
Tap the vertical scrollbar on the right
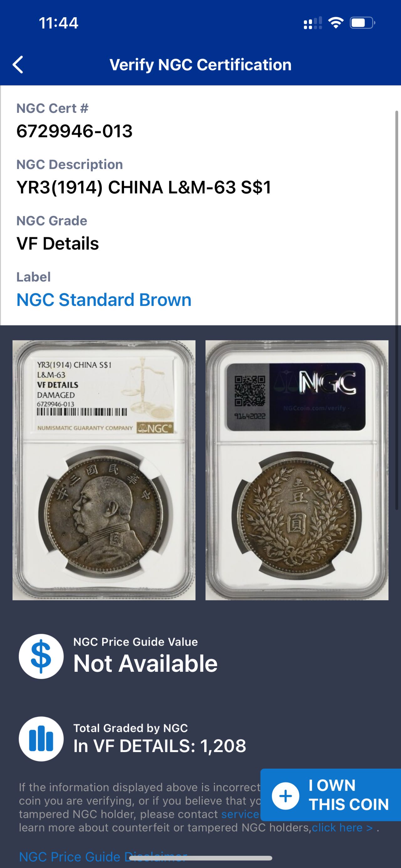pyautogui.click(x=397, y=310)
